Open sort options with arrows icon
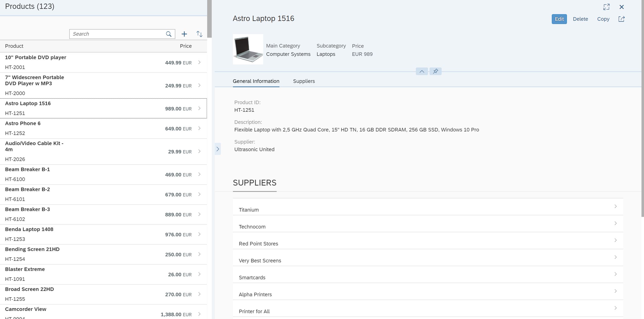Screen dimensions: 644x319 tap(199, 34)
